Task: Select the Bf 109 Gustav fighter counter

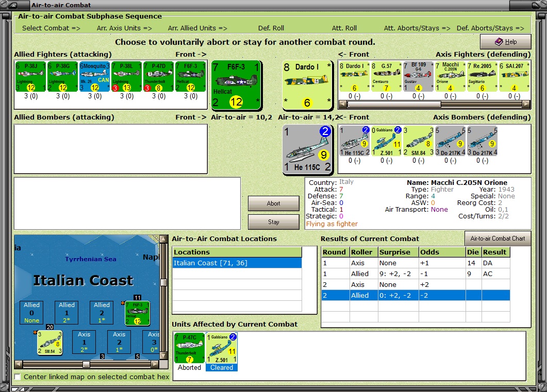Action: [x=418, y=77]
